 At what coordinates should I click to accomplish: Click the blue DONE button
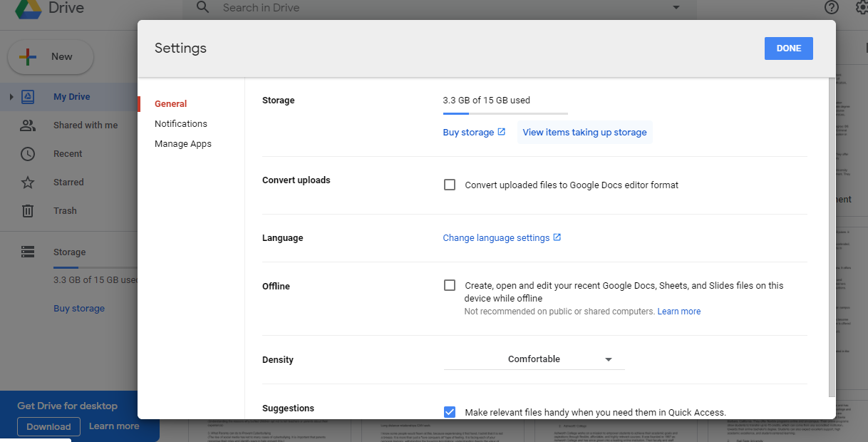coord(789,48)
